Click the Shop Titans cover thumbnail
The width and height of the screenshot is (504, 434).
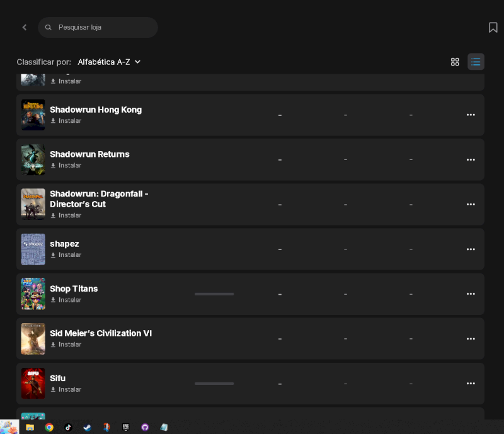(x=33, y=294)
